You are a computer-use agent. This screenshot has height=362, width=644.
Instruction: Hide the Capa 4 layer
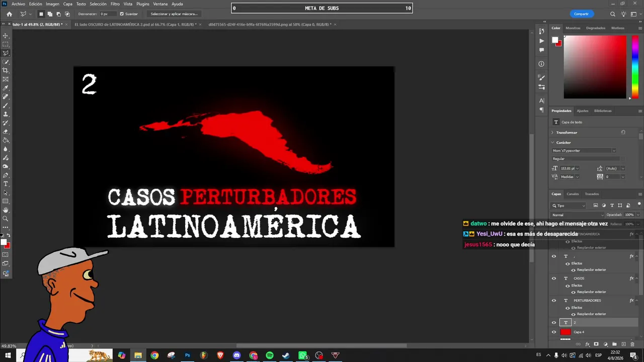(x=554, y=332)
